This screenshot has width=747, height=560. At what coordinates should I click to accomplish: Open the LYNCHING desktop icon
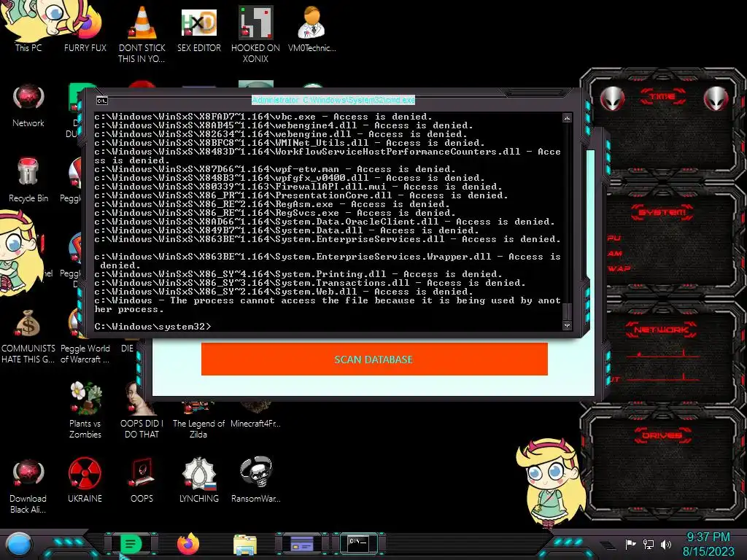pyautogui.click(x=198, y=480)
